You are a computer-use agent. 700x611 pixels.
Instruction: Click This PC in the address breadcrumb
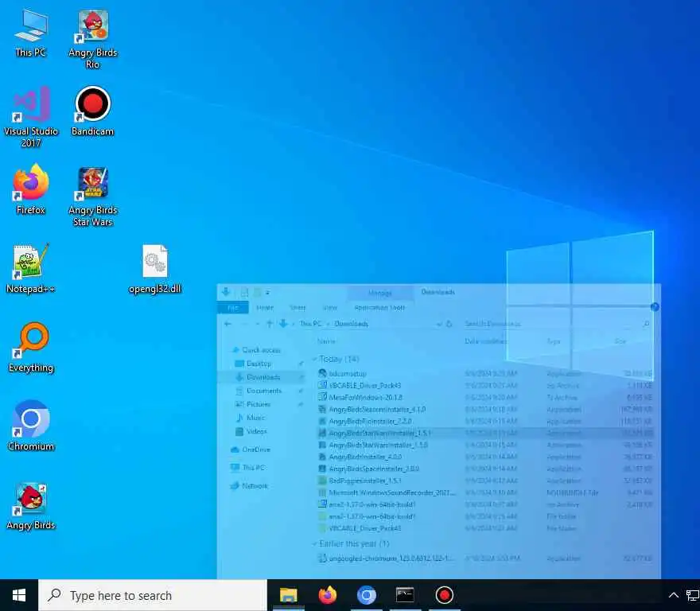pyautogui.click(x=310, y=324)
